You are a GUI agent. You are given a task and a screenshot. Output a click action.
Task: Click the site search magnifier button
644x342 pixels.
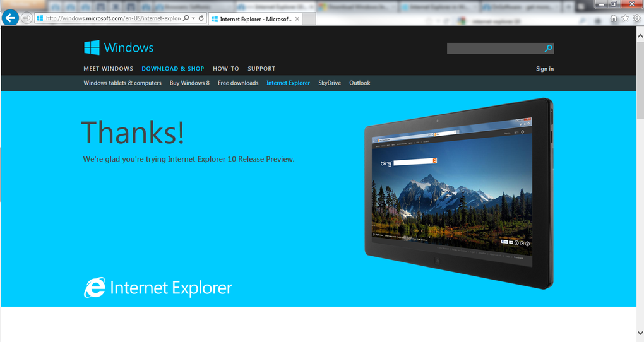[548, 49]
